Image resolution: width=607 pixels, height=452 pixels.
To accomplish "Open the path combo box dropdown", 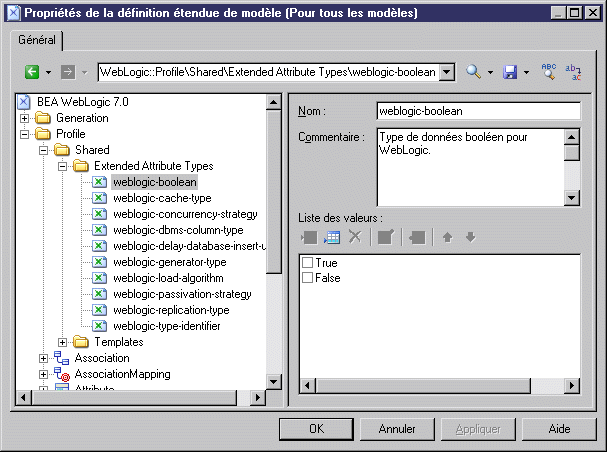I will click(x=447, y=72).
